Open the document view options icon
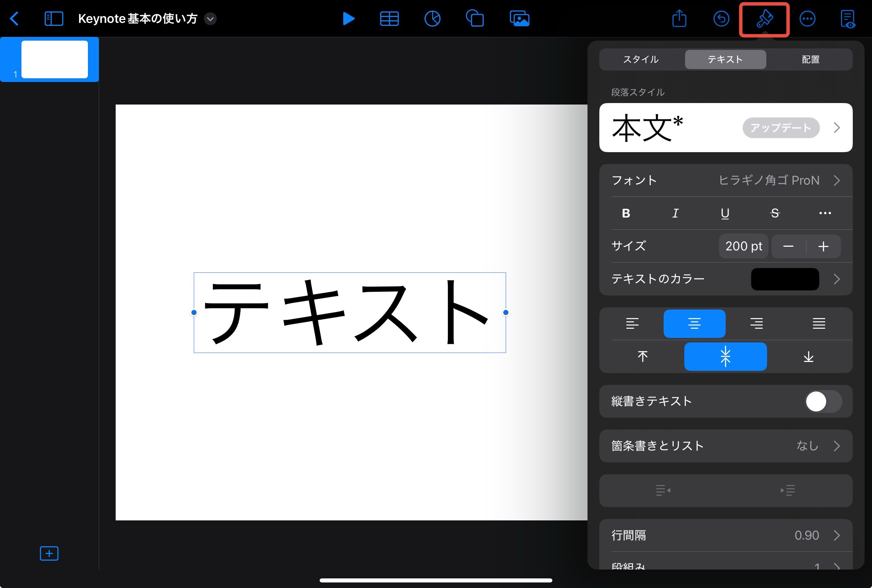This screenshot has width=872, height=588. (x=848, y=19)
